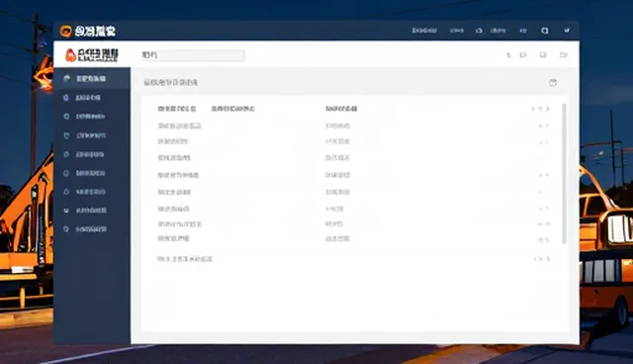
Task: Click the right chevron in the table header row
Action: point(548,109)
